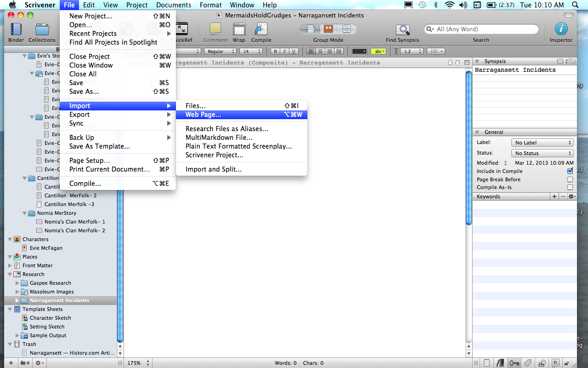Collapse the Synopsis section triangle
588x368 pixels.
point(477,61)
